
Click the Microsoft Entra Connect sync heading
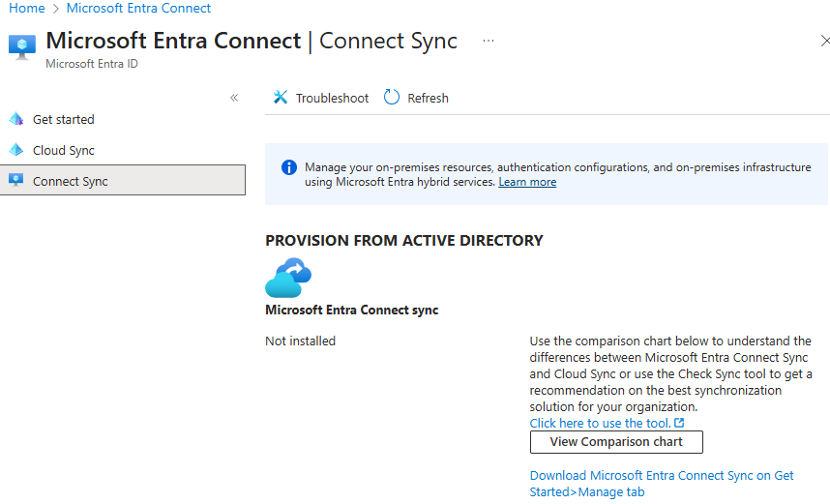351,311
